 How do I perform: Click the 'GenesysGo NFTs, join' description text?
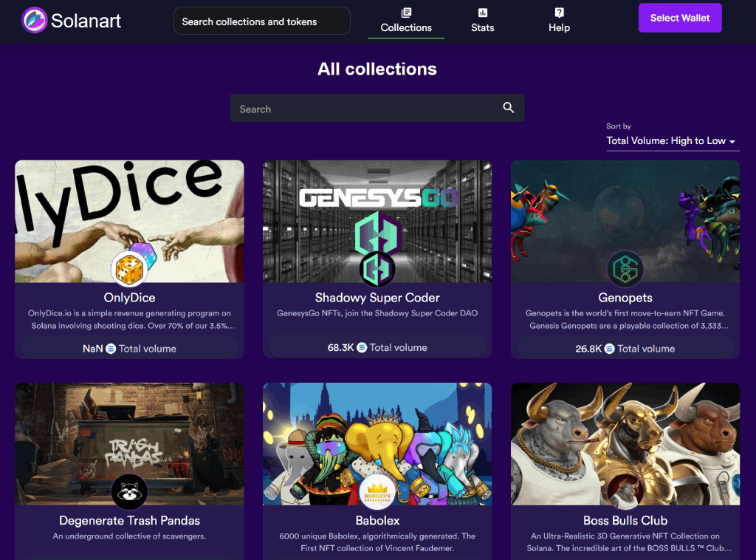click(377, 313)
